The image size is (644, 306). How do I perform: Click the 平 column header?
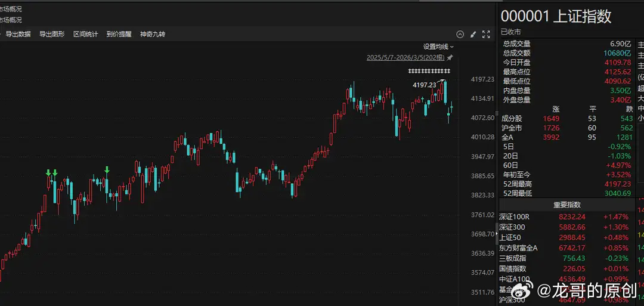[592, 109]
